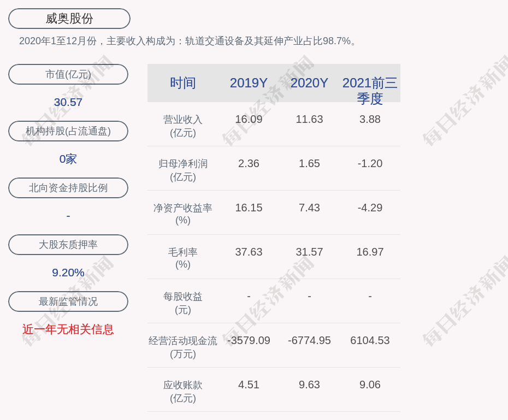Click revenue value 11.63

309,119
